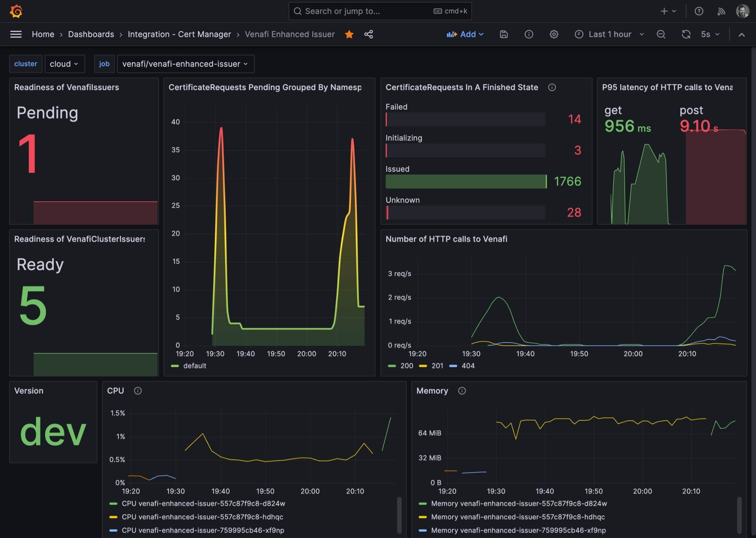
Task: Click the Ready stat value 5
Action: click(x=32, y=305)
